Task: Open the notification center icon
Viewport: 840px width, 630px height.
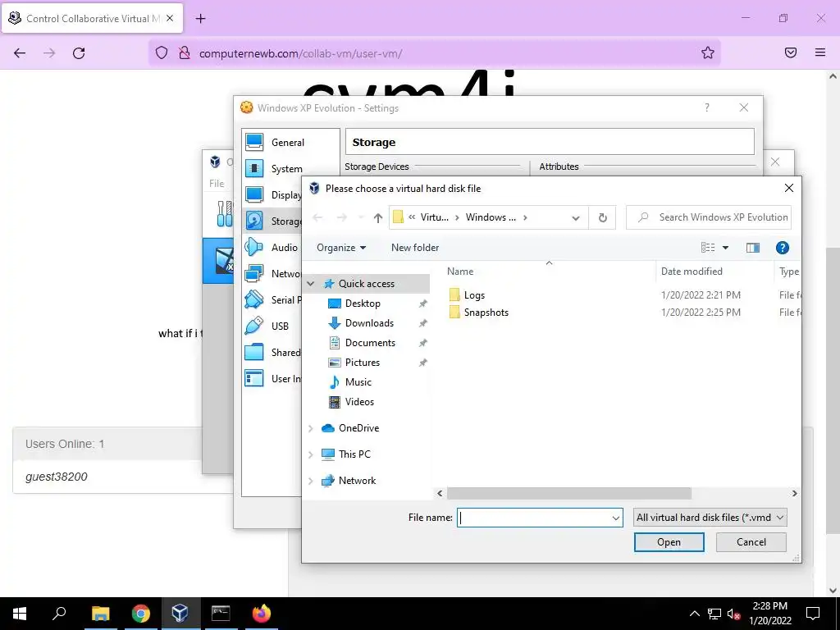Action: pyautogui.click(x=813, y=614)
